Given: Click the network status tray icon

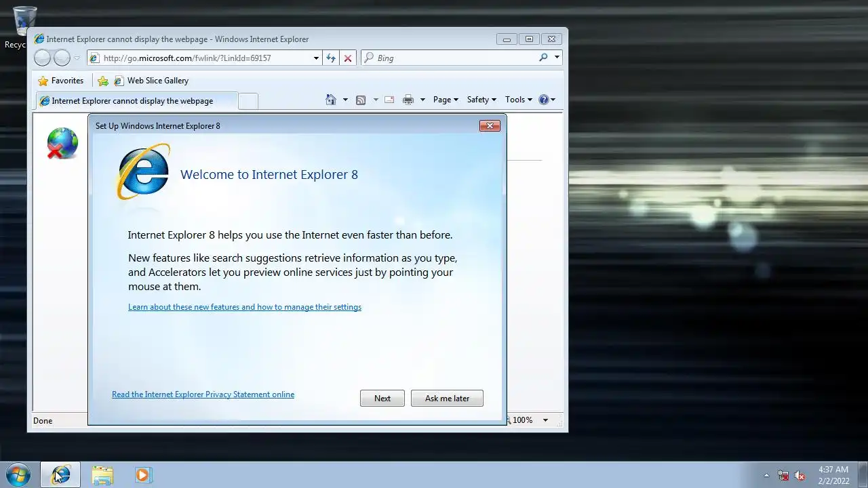Looking at the screenshot, I should (x=783, y=475).
